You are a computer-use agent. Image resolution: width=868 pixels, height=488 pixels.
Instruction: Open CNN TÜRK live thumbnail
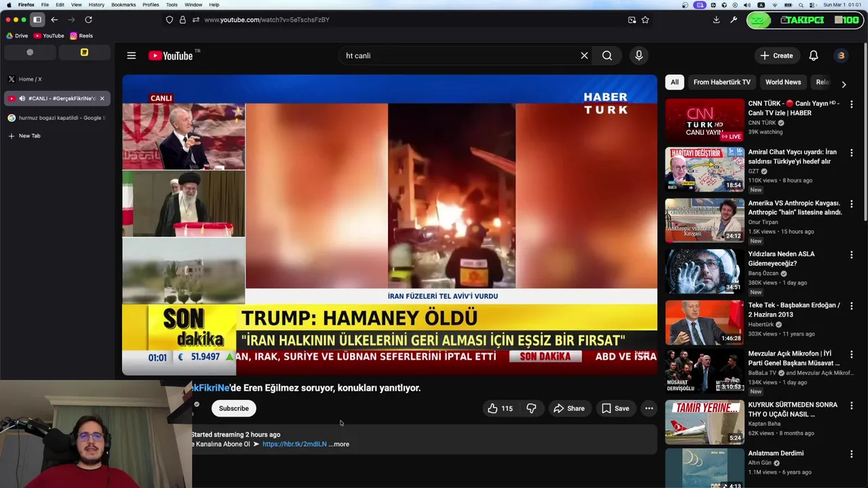(705, 120)
